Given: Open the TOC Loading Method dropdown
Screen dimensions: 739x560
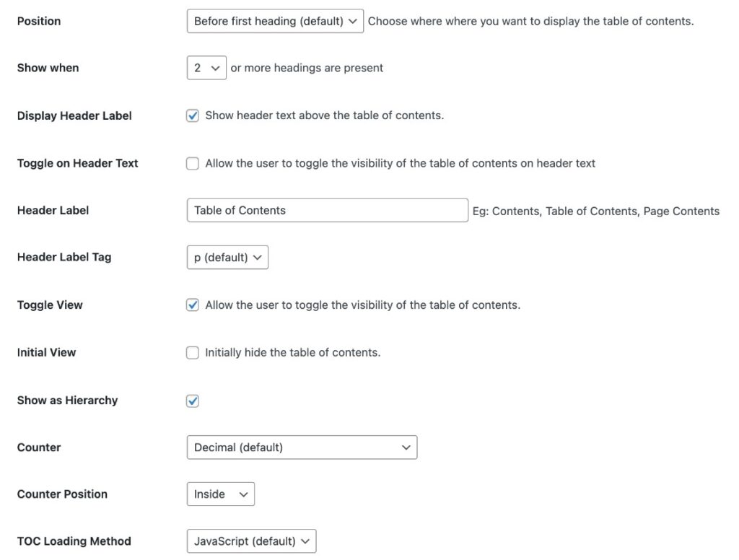Looking at the screenshot, I should click(x=251, y=541).
